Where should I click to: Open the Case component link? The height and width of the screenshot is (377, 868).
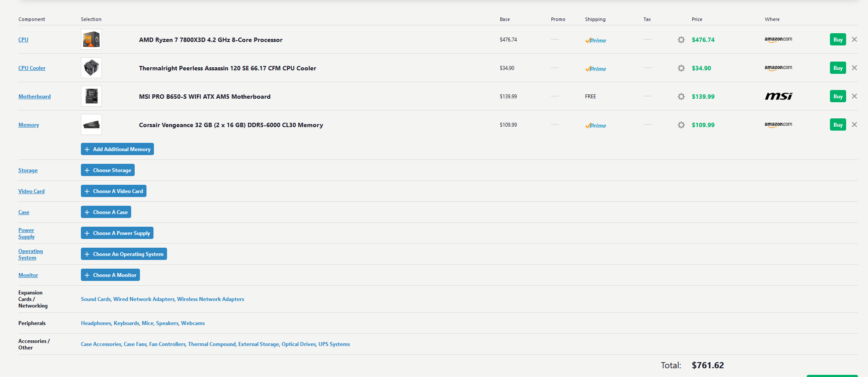[24, 212]
